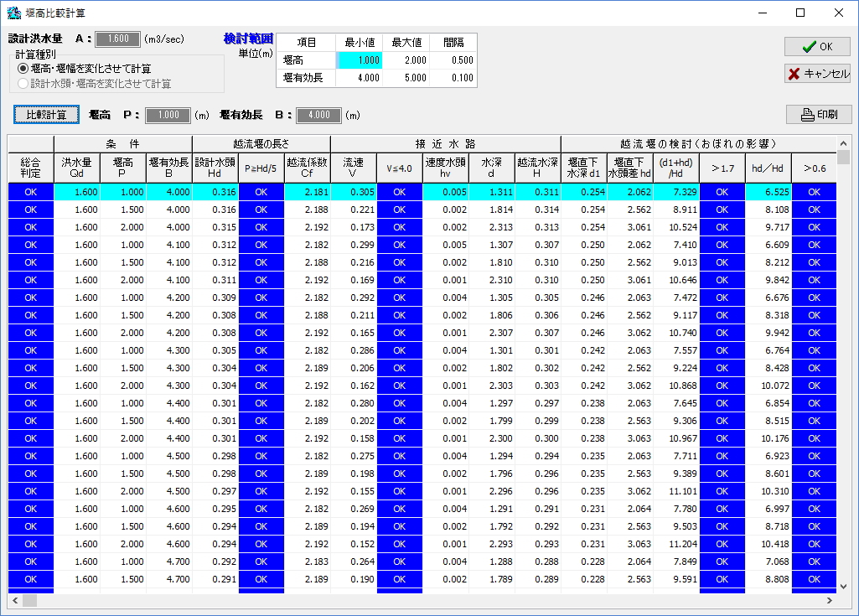This screenshot has height=616, width=859.
Task: Select 堰高 間隔 cell 0.500
Action: [x=453, y=60]
